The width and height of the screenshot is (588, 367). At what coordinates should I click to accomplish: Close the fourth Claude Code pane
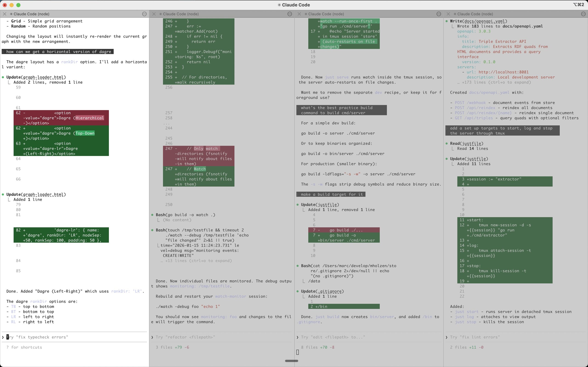point(448,14)
